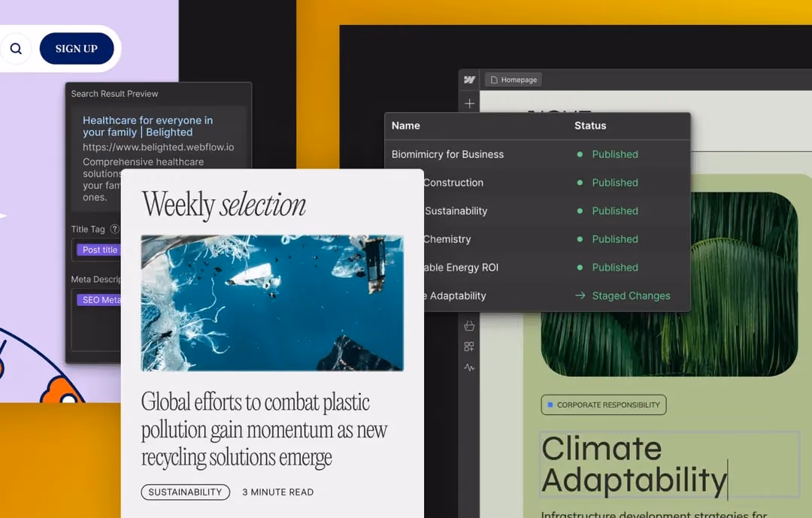
Task: Click the Name column header
Action: click(405, 126)
